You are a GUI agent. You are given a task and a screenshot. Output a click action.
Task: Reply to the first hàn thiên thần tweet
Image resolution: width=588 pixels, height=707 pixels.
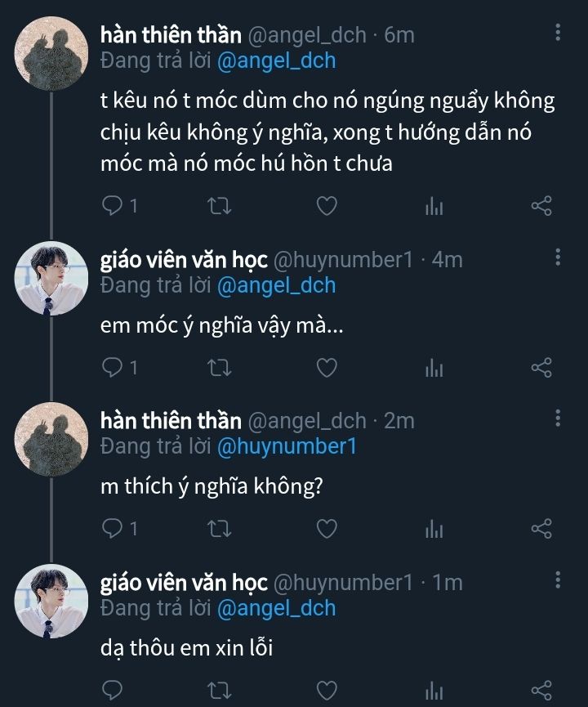112,206
